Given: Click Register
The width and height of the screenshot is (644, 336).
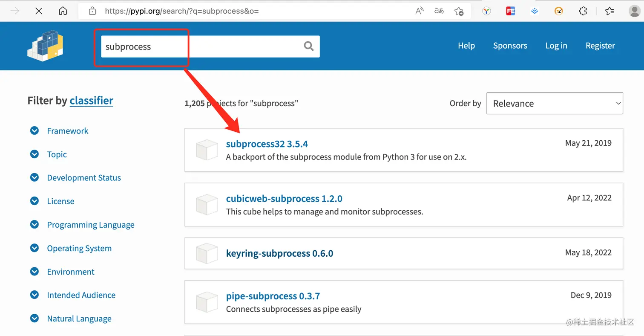Looking at the screenshot, I should click(x=600, y=46).
